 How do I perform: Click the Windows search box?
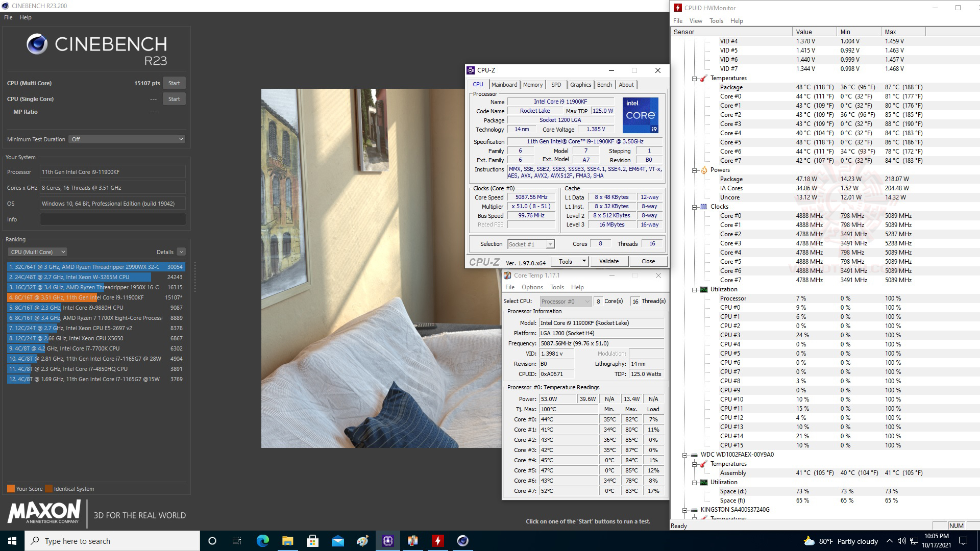pos(112,541)
